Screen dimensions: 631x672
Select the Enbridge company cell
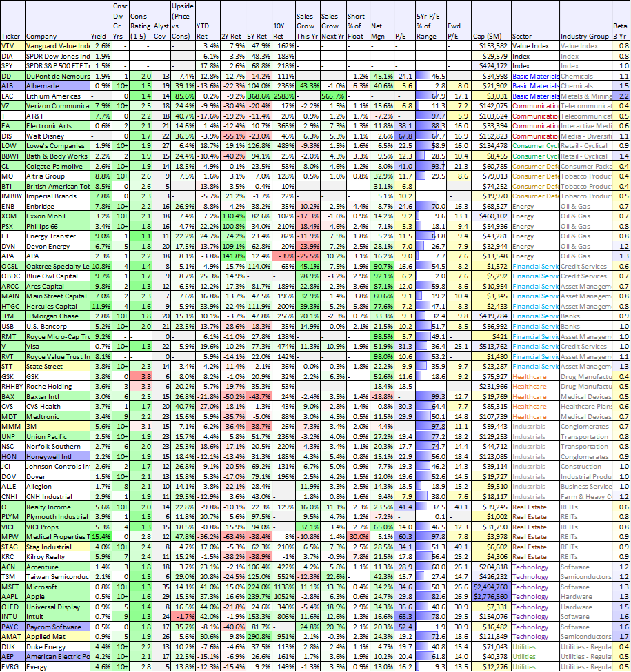(x=57, y=206)
